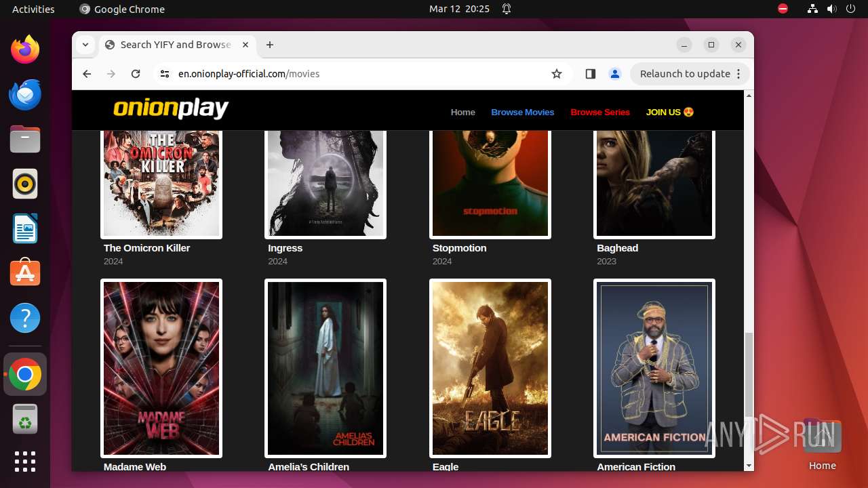Open the power menu icon
The height and width of the screenshot is (488, 868).
point(850,9)
